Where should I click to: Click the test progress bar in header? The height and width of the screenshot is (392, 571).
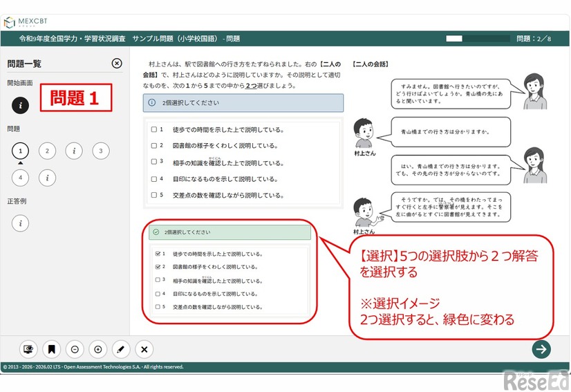tap(478, 39)
